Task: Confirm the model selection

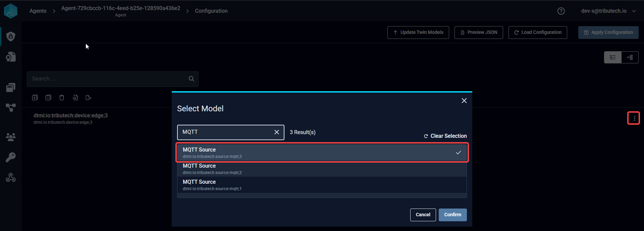Action: coord(453,215)
